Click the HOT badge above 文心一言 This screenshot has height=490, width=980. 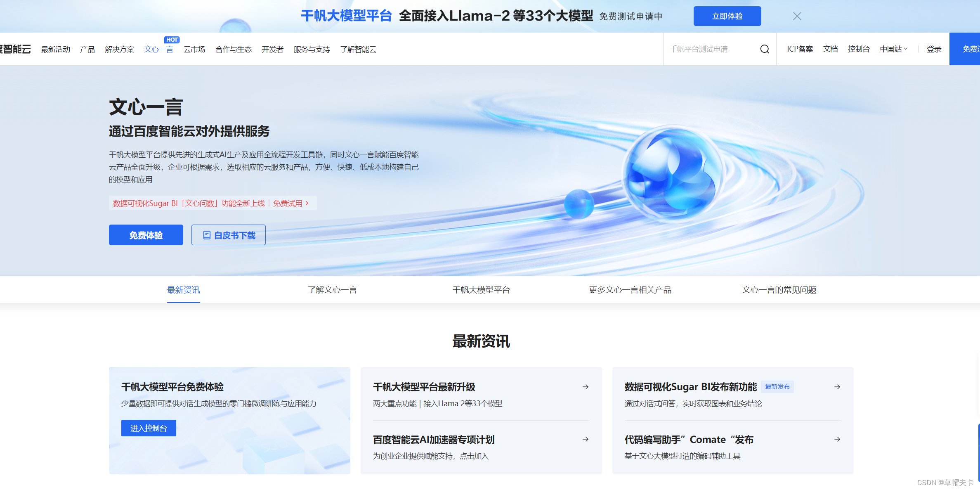[172, 40]
